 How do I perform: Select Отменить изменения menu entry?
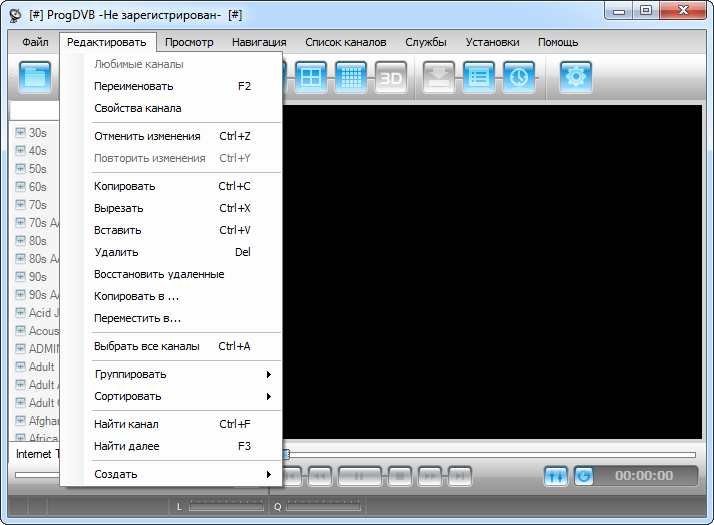coord(182,136)
